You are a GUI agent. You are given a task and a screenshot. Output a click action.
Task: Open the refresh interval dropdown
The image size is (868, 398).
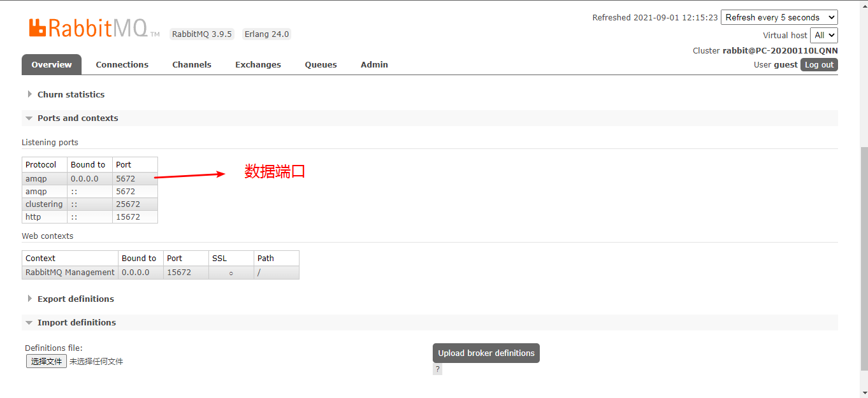click(779, 18)
